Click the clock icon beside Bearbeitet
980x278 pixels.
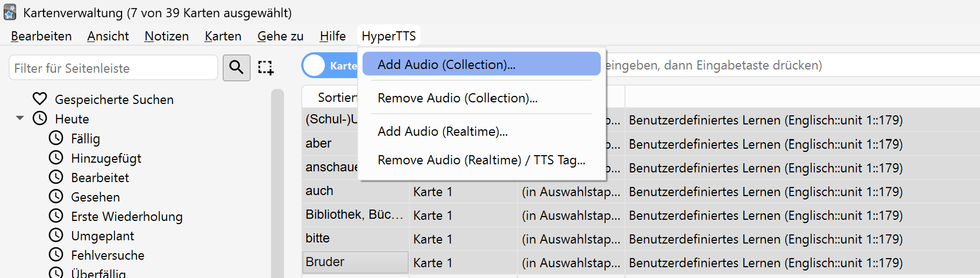click(56, 177)
